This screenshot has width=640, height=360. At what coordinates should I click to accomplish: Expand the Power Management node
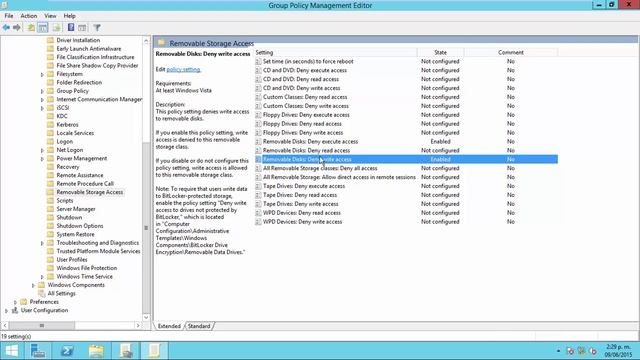pyautogui.click(x=42, y=159)
